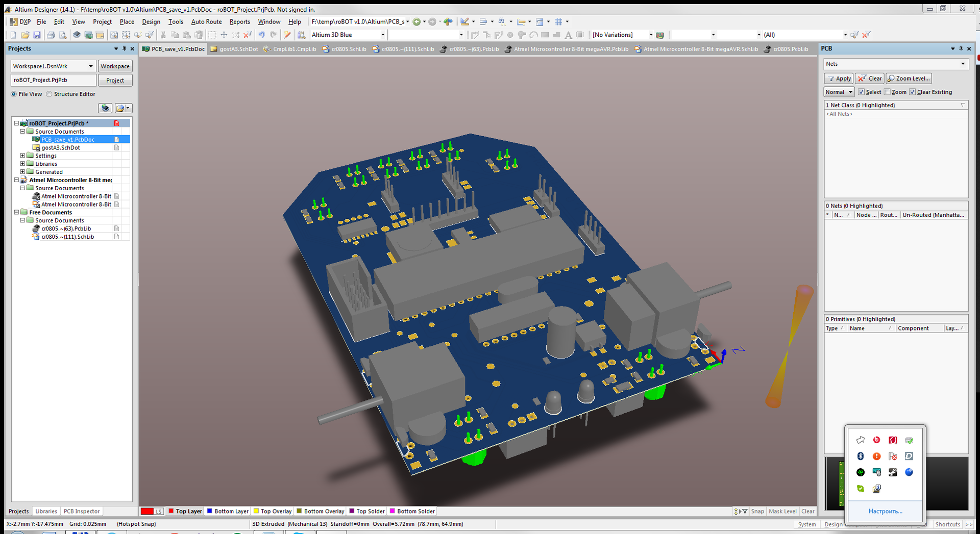Expand the Settings folder in project tree
The width and height of the screenshot is (980, 534).
coord(22,156)
